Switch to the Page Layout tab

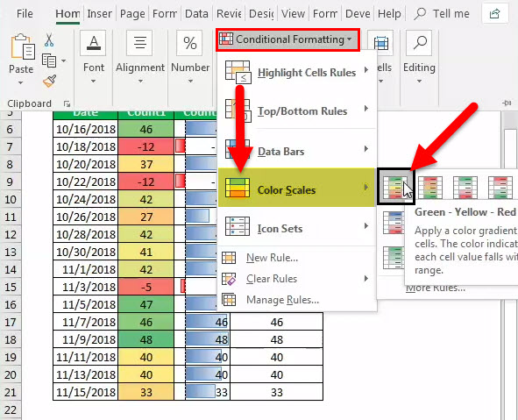(x=132, y=14)
